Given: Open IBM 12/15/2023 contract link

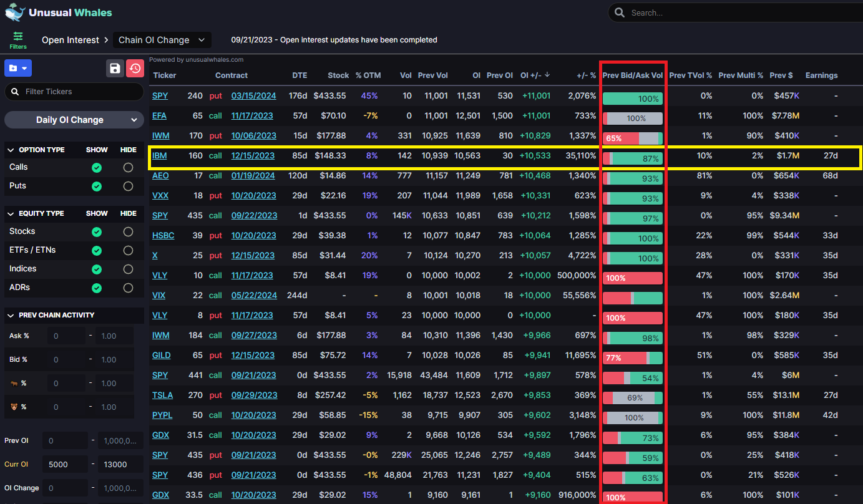Looking at the screenshot, I should pos(253,156).
